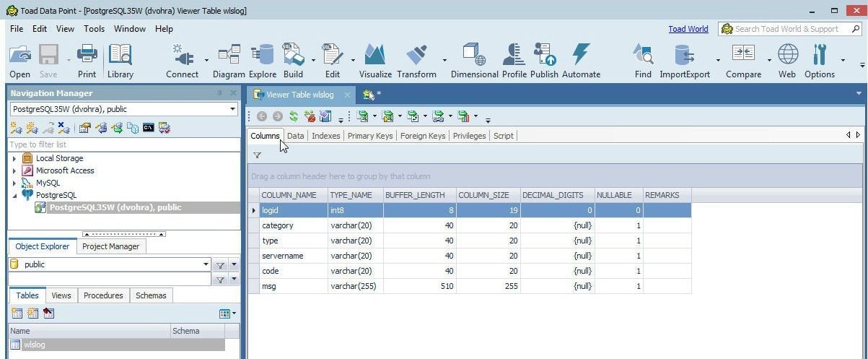This screenshot has width=868, height=359.
Task: Open the Edit menu
Action: (x=40, y=29)
